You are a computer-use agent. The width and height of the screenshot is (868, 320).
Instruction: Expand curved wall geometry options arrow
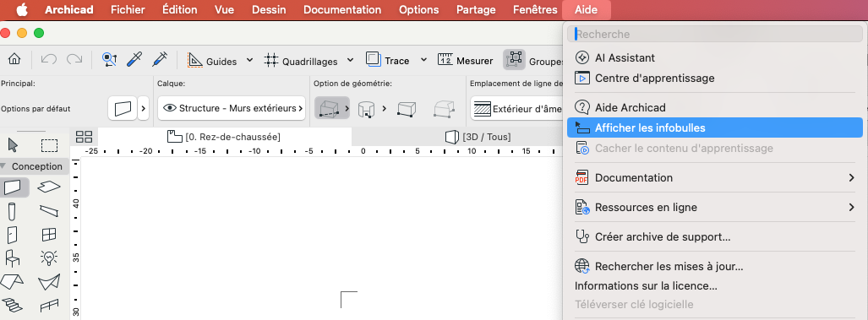(385, 108)
